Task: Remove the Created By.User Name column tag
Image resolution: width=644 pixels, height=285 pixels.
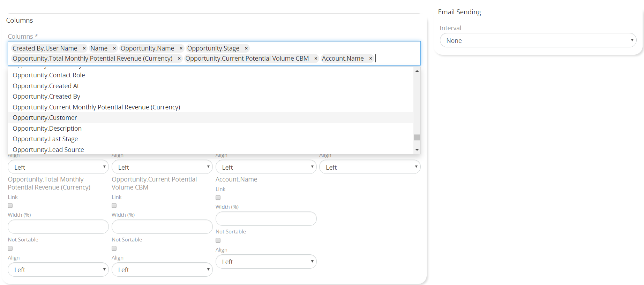Action: (x=84, y=48)
